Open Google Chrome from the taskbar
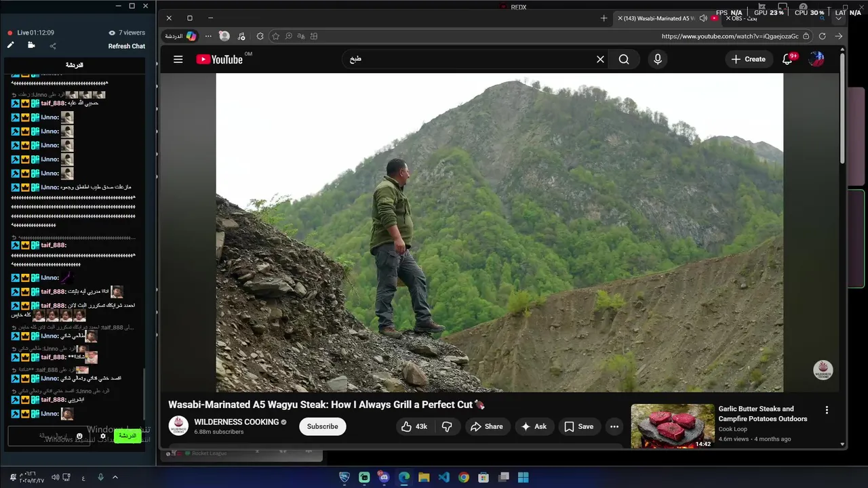This screenshot has width=868, height=488. point(464,477)
